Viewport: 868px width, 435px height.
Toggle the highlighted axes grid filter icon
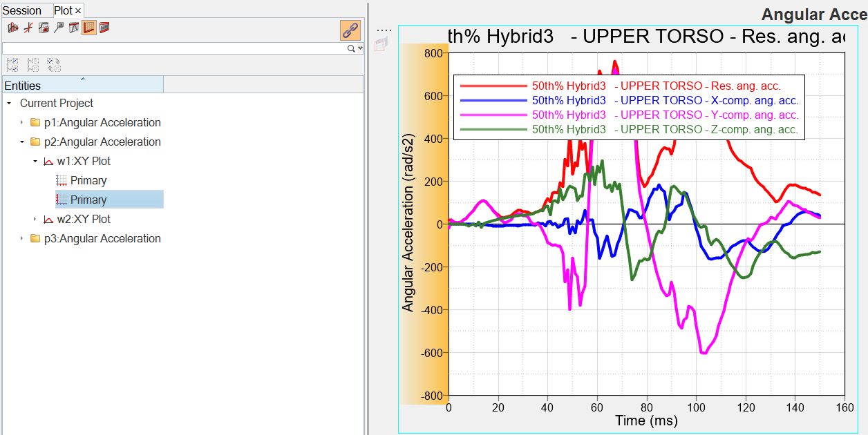tap(88, 28)
